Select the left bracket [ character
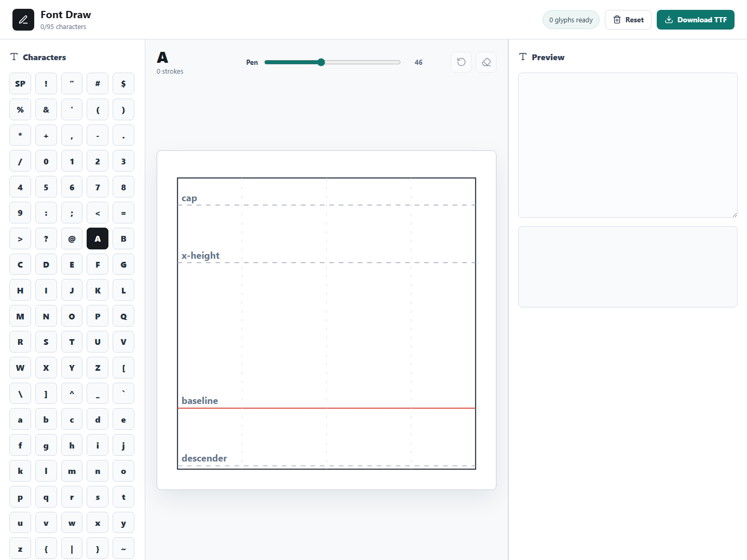The width and height of the screenshot is (747, 560). pyautogui.click(x=123, y=368)
